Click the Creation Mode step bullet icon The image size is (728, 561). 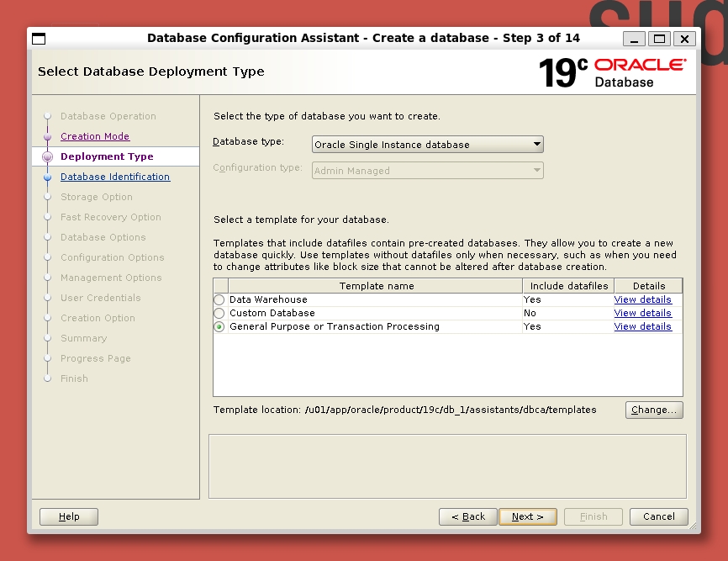click(x=48, y=136)
